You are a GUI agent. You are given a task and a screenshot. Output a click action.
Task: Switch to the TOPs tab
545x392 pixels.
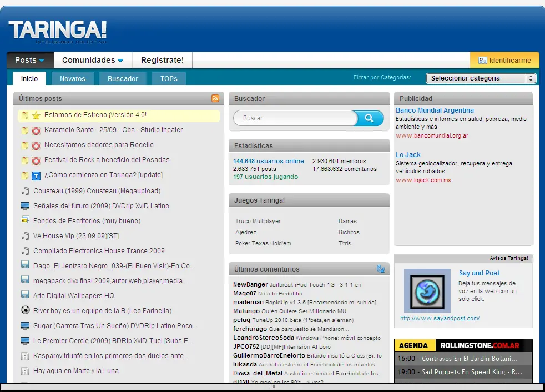pos(169,78)
